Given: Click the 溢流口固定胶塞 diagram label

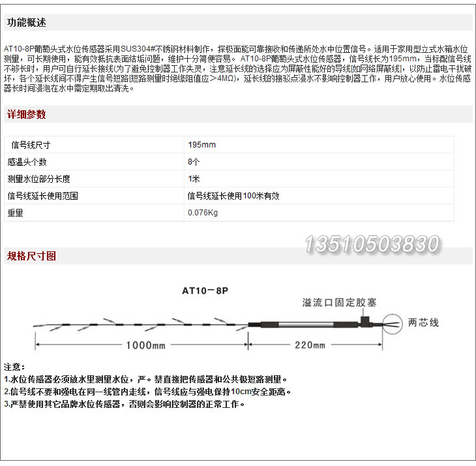Looking at the screenshot, I should tap(339, 303).
